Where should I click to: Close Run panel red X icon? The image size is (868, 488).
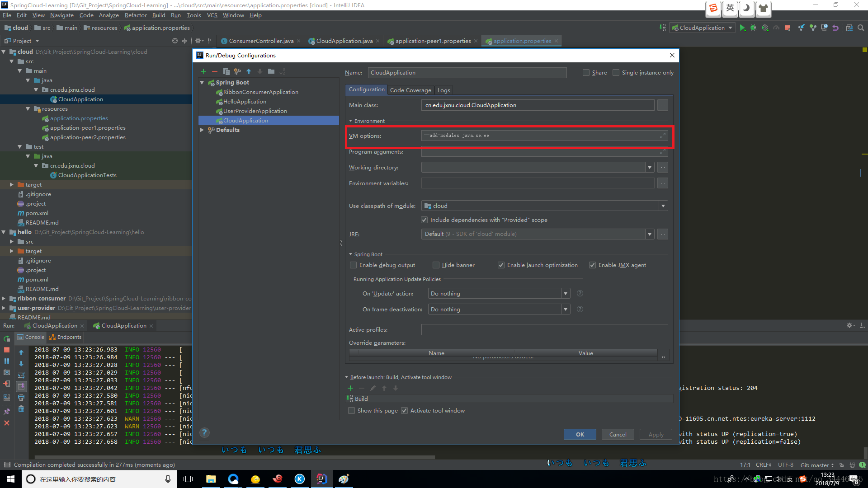pyautogui.click(x=7, y=423)
